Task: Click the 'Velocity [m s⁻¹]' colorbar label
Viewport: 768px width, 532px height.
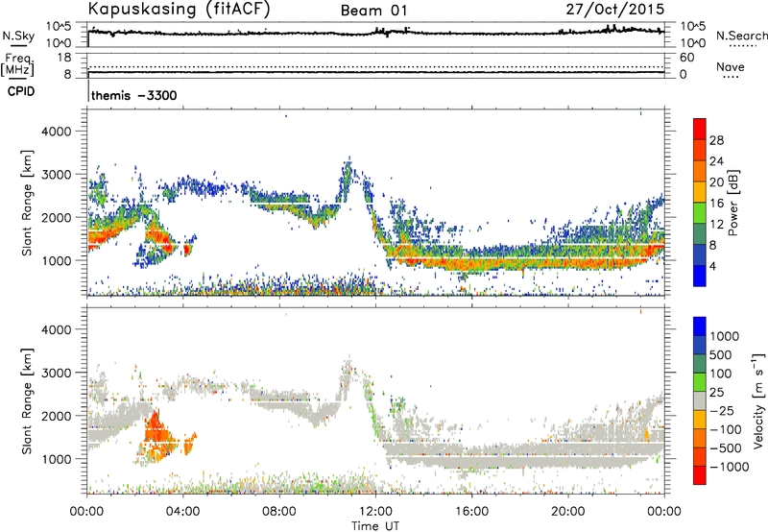Action: pos(758,400)
